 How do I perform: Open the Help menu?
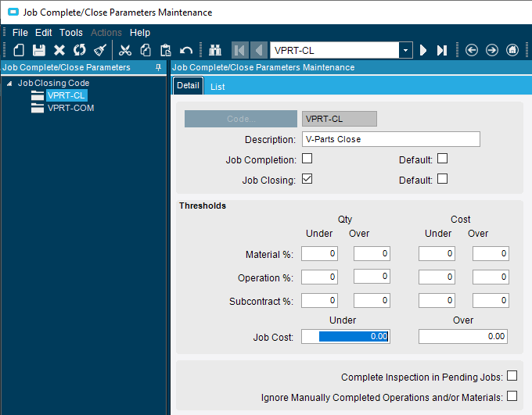(140, 33)
